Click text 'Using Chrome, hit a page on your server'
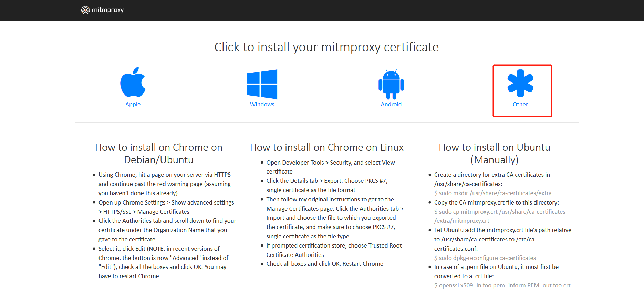 (x=150, y=175)
